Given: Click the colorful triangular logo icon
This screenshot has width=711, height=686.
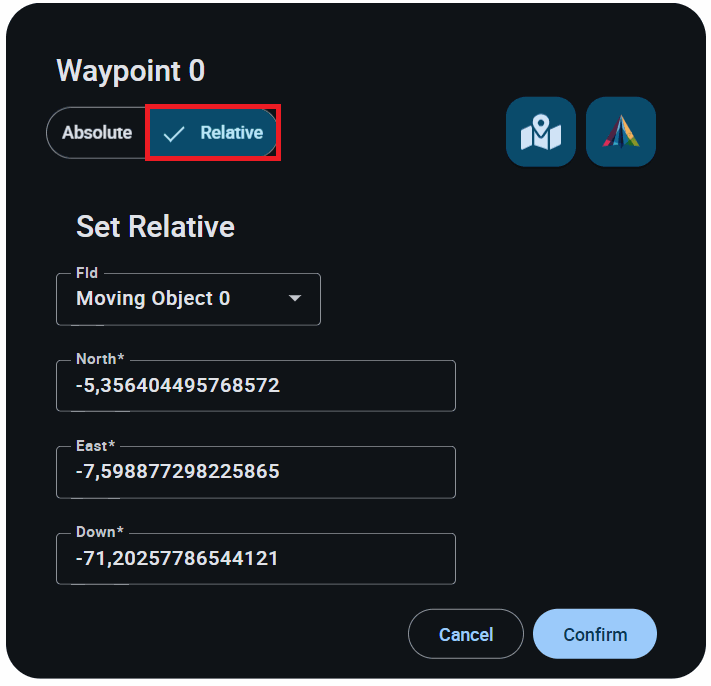Looking at the screenshot, I should [x=620, y=132].
